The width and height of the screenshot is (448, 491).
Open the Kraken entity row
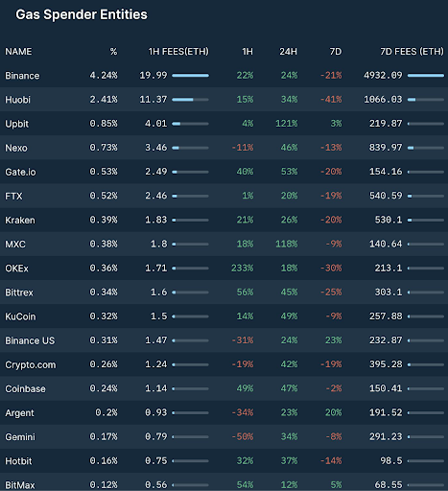[224, 220]
